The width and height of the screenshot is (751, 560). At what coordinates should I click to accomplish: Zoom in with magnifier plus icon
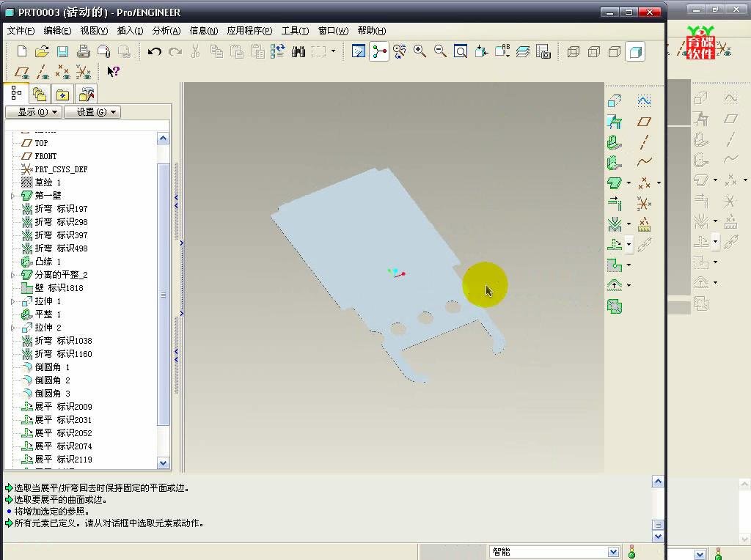coord(420,51)
